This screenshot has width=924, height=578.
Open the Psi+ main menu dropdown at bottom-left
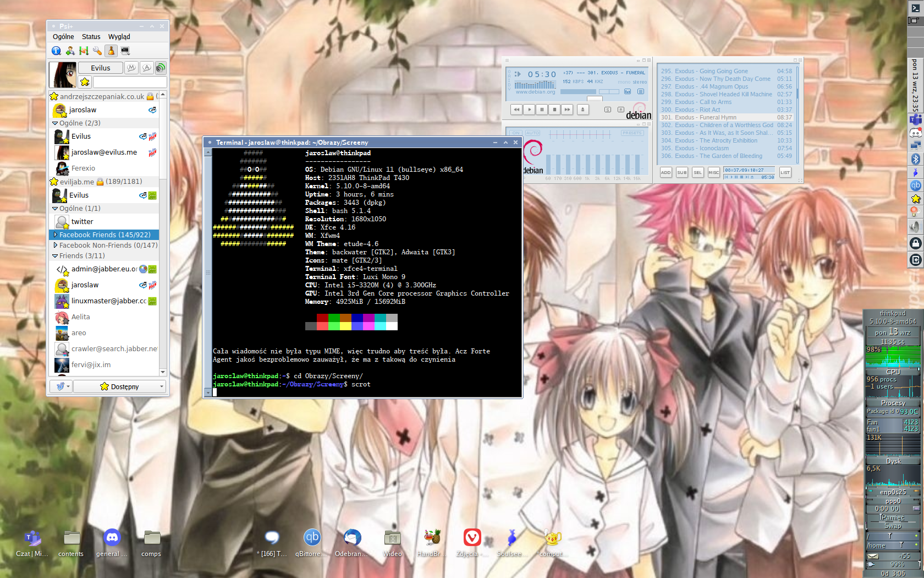[61, 386]
